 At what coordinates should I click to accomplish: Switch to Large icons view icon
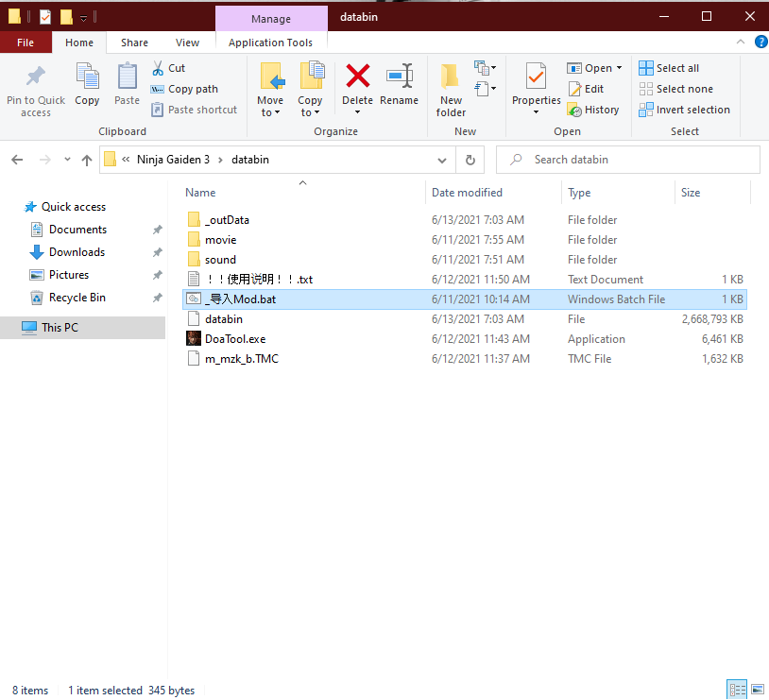pyautogui.click(x=758, y=690)
